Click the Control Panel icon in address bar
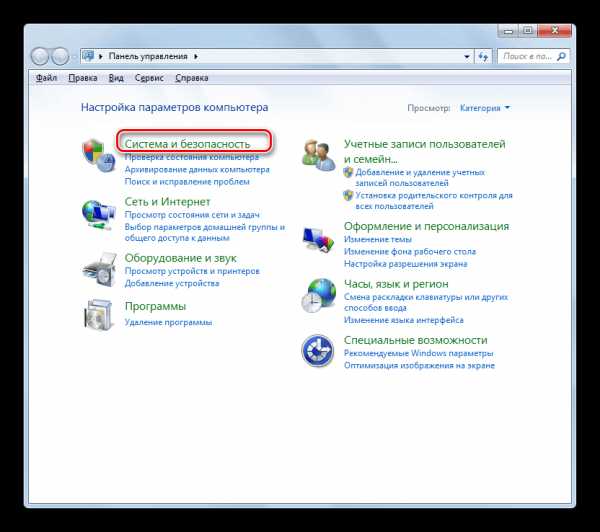The image size is (600, 532). pos(88,56)
